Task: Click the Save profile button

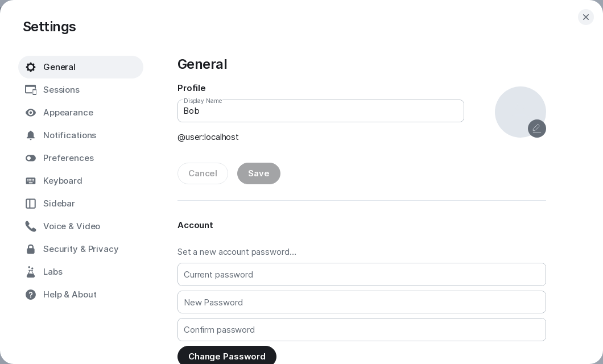Action: (x=258, y=173)
